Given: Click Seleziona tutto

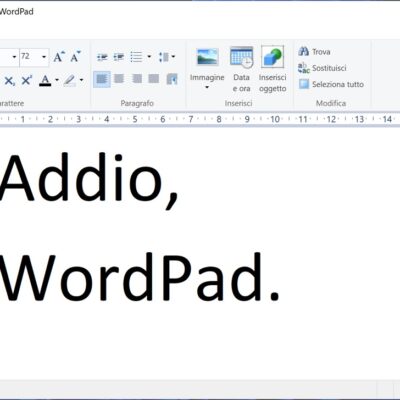Looking at the screenshot, I should (331, 84).
